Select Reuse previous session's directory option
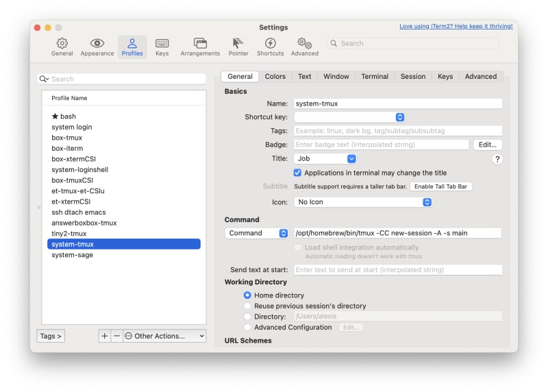548x392 pixels. pyautogui.click(x=247, y=306)
